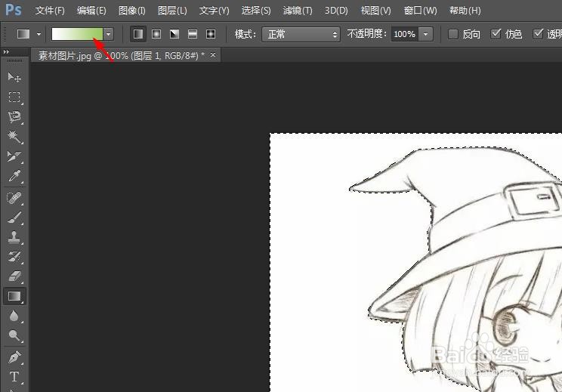Screen dimensions: 562x392
Task: Click the Photoshop Ps logo
Action: tap(14, 10)
